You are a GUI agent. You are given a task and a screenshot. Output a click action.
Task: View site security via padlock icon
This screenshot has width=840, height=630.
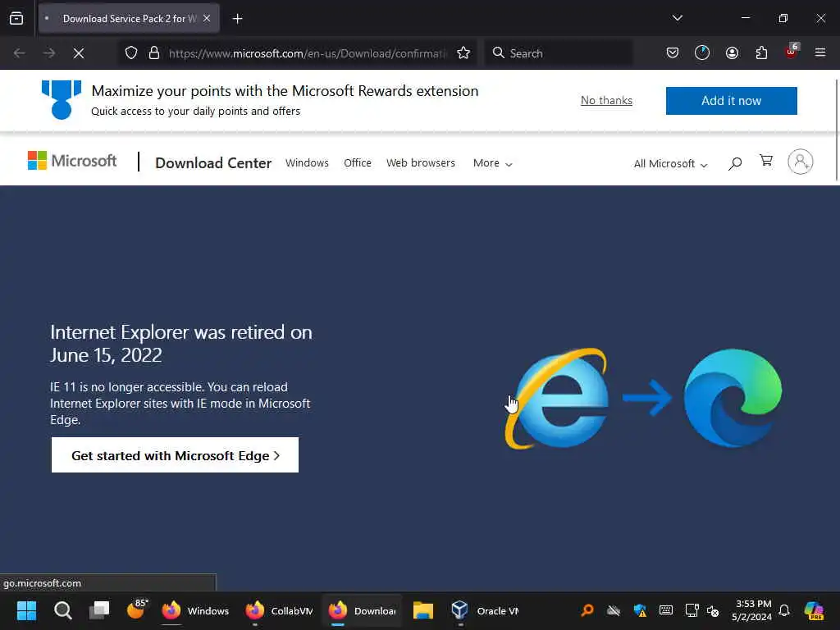(x=154, y=53)
